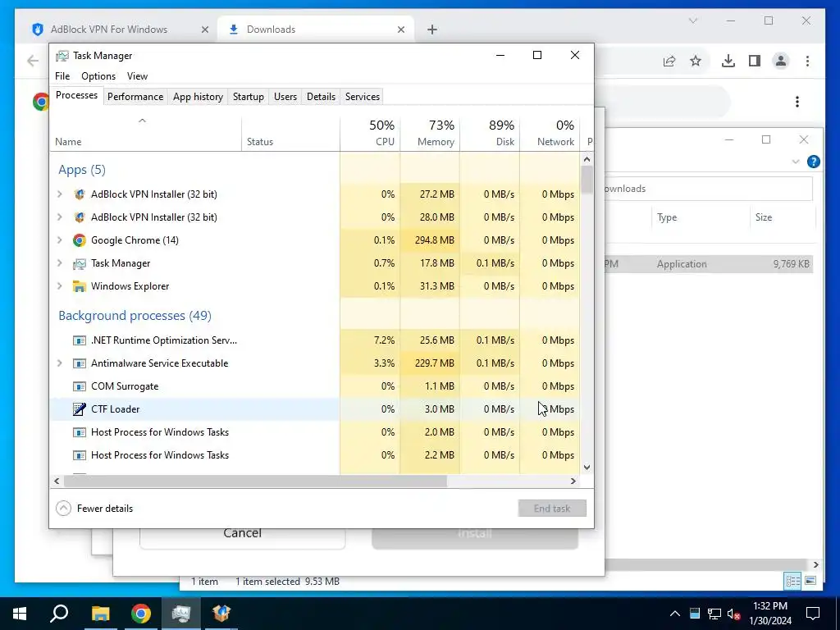
Task: Switch to details view in File Explorer
Action: coord(793,581)
